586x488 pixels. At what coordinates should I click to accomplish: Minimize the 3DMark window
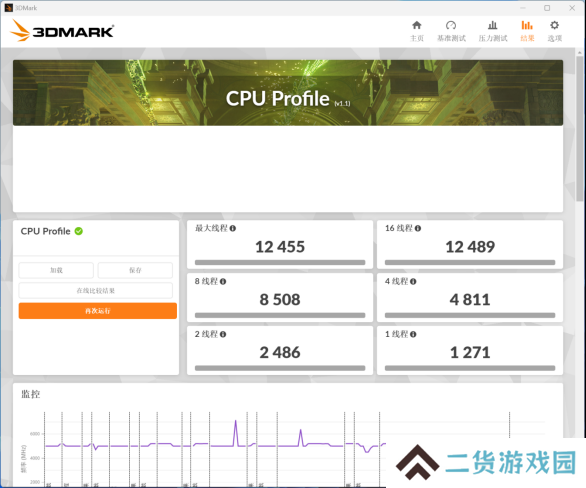click(522, 8)
